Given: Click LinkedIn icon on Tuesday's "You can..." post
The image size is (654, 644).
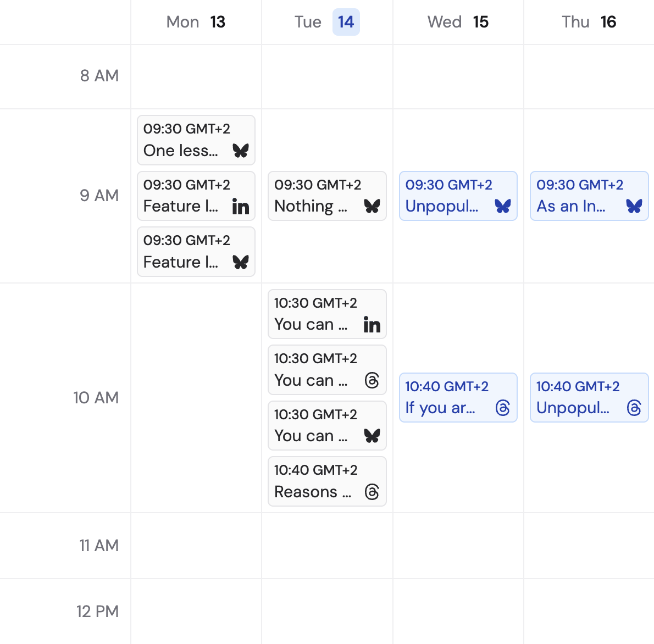Looking at the screenshot, I should pyautogui.click(x=372, y=325).
